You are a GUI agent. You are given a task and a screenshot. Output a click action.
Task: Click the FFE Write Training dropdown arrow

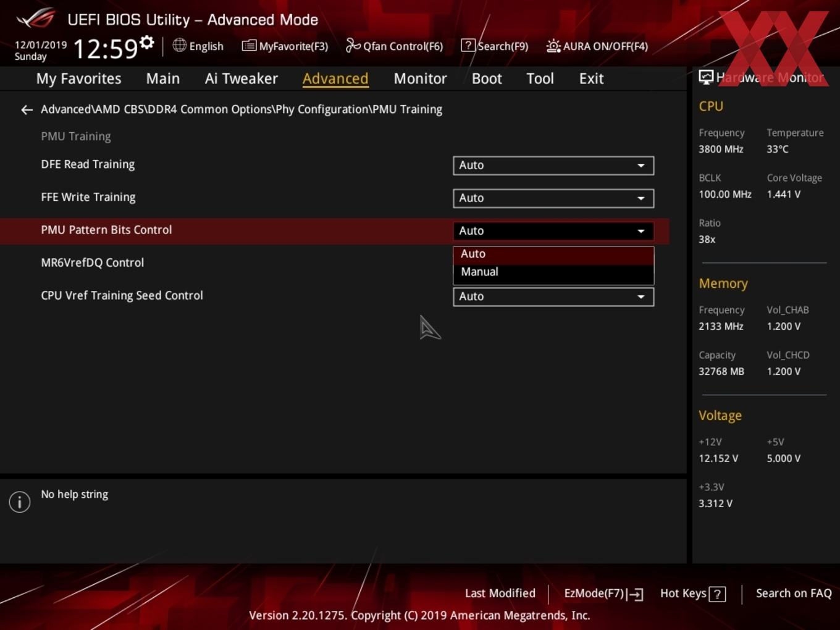641,198
